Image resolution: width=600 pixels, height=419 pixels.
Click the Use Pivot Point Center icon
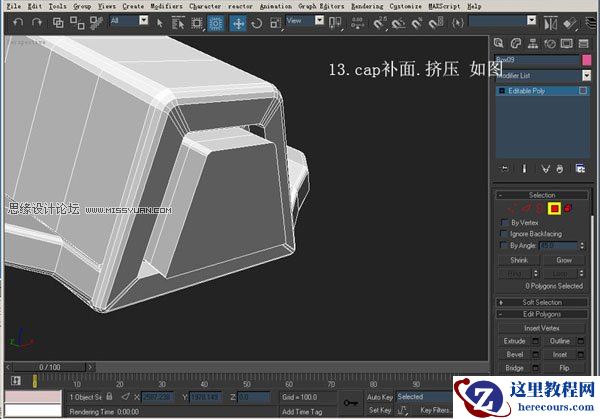click(x=335, y=23)
